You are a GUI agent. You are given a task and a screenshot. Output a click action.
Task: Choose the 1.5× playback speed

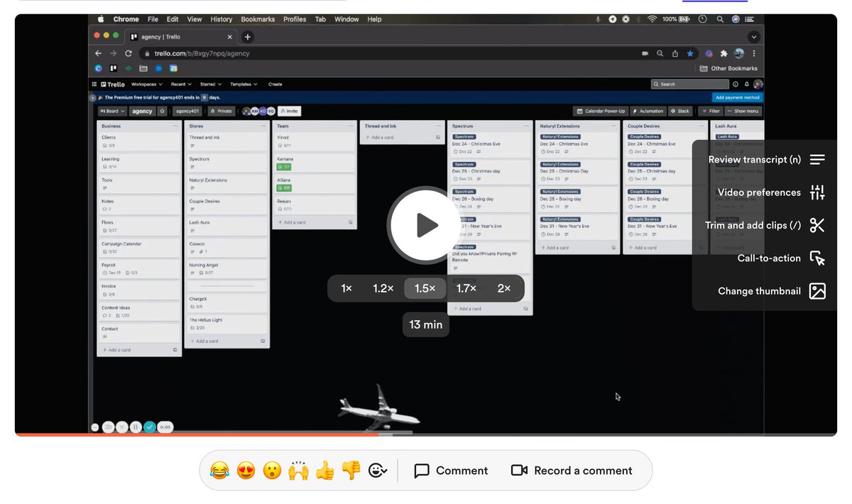click(x=425, y=288)
